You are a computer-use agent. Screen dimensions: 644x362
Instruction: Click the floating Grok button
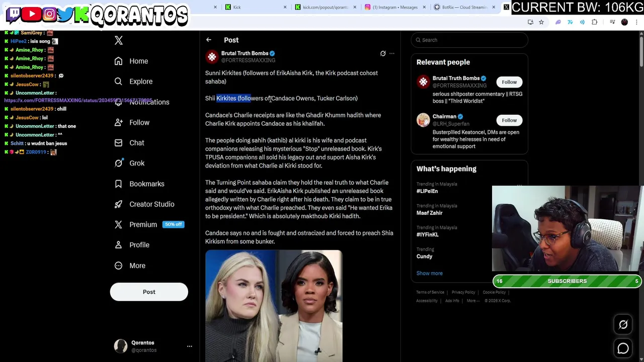[x=623, y=325]
